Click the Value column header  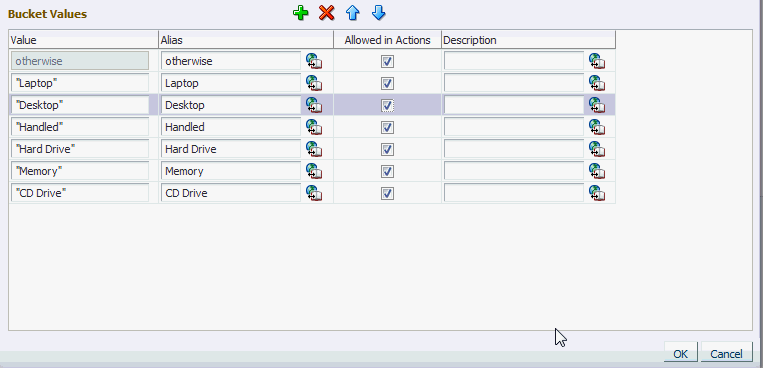pyautogui.click(x=83, y=40)
